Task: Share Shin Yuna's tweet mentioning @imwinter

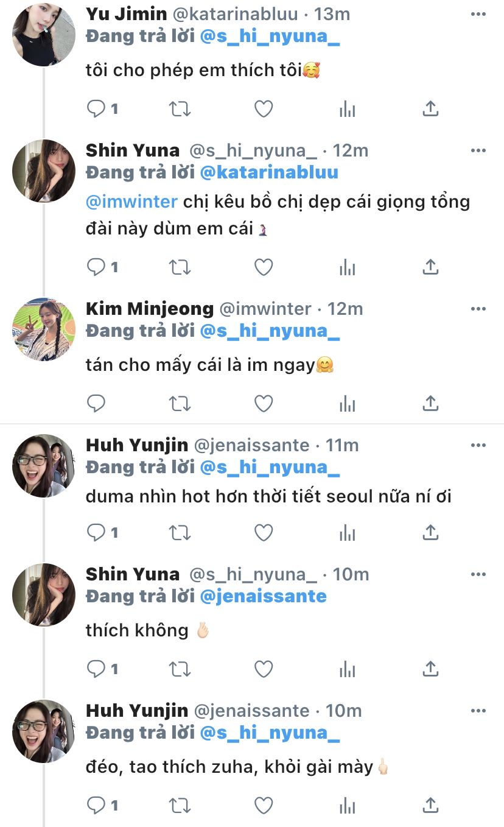Action: click(430, 266)
